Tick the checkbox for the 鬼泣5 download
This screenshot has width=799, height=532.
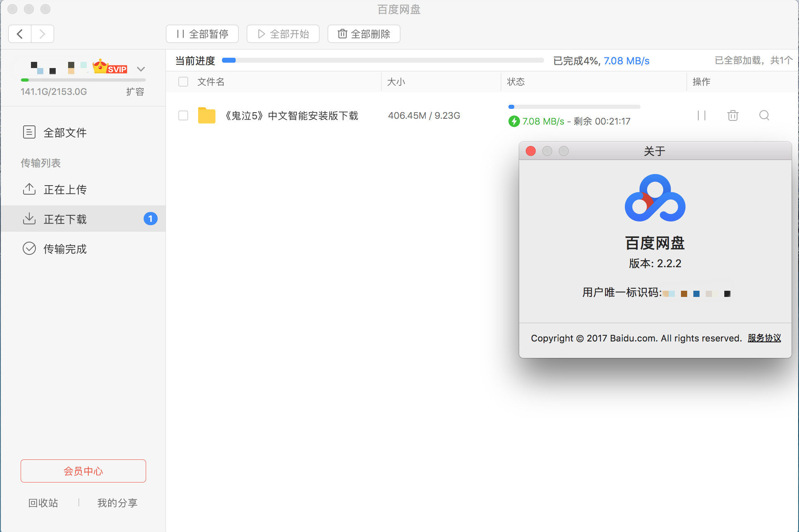pyautogui.click(x=183, y=115)
